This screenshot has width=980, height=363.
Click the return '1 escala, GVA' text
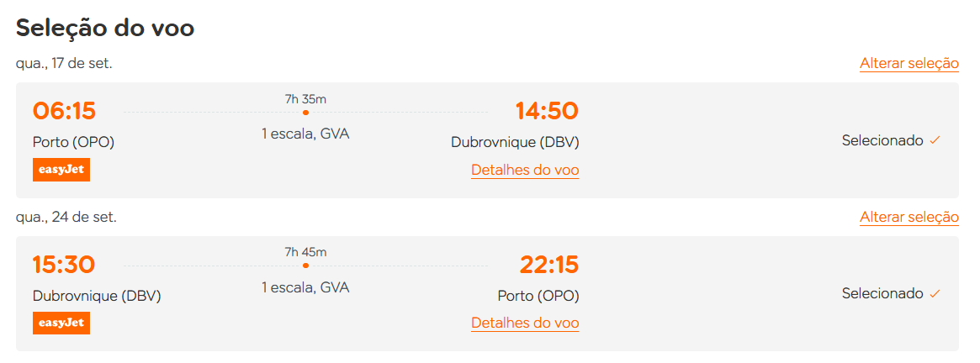(305, 287)
